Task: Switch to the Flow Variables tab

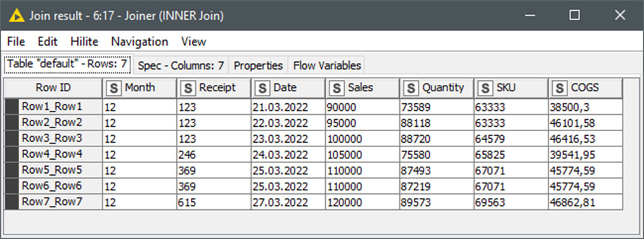Action: [x=327, y=66]
